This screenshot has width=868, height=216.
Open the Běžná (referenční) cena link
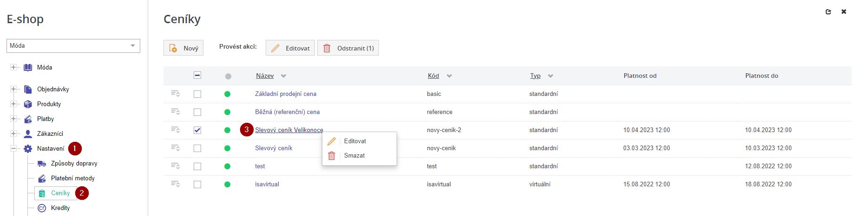pyautogui.click(x=287, y=112)
